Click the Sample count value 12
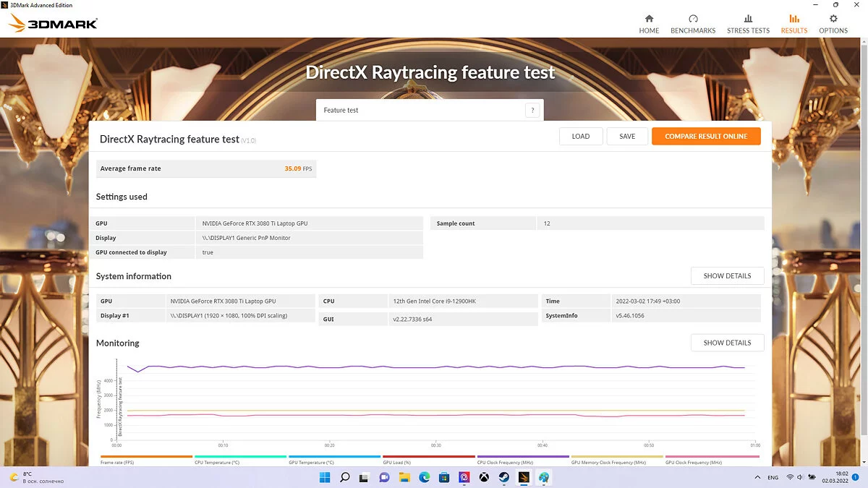This screenshot has height=488, width=868. pyautogui.click(x=547, y=223)
